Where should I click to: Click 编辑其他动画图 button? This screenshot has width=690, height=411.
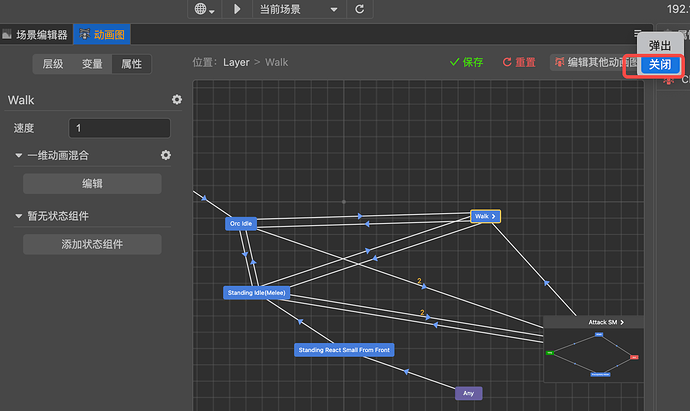click(595, 62)
